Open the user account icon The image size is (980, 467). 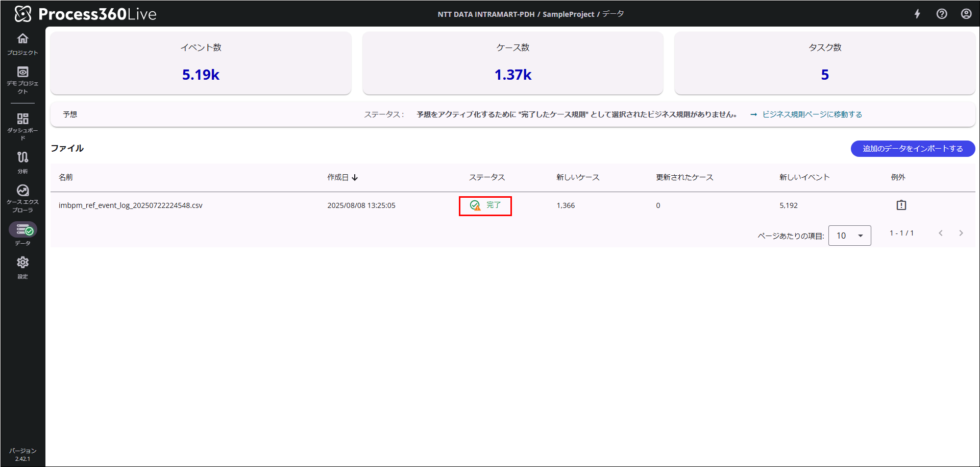pos(966,14)
